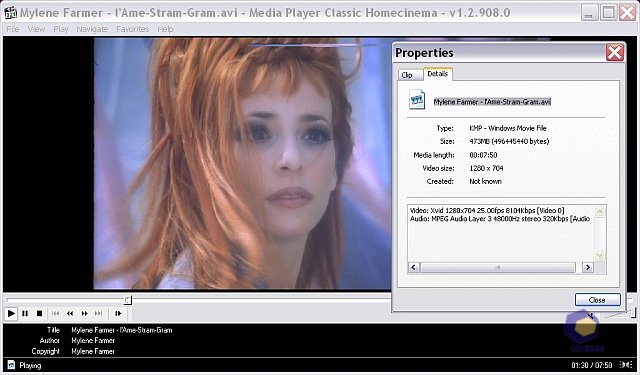Open the Navigate menu
This screenshot has height=375, width=640.
click(92, 29)
